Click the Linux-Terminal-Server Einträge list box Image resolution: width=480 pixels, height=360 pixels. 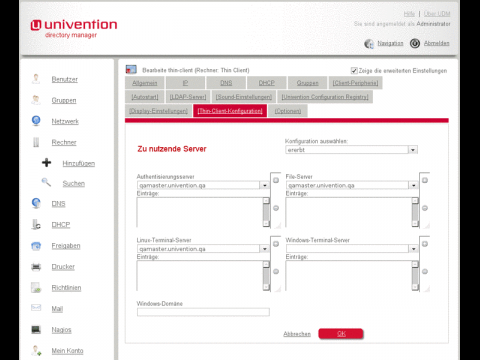point(203,276)
